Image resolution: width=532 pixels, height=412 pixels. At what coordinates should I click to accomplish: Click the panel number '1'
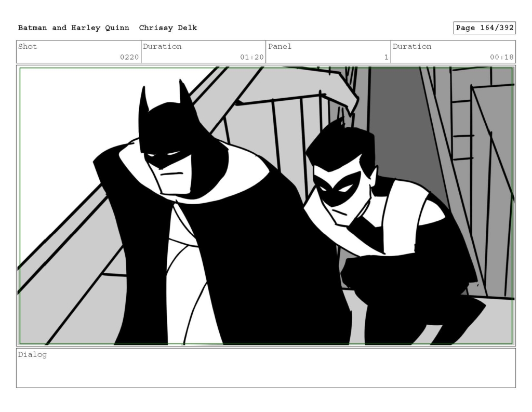pyautogui.click(x=386, y=57)
